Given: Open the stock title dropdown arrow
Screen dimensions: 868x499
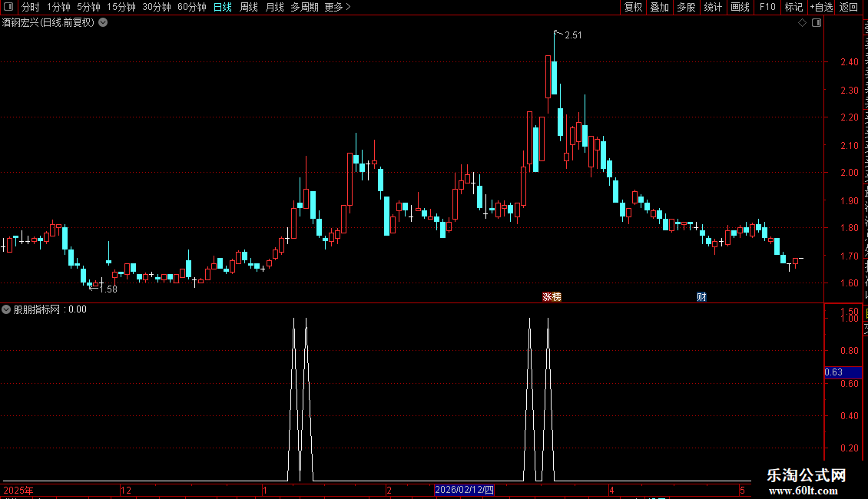Looking at the screenshot, I should point(103,23).
